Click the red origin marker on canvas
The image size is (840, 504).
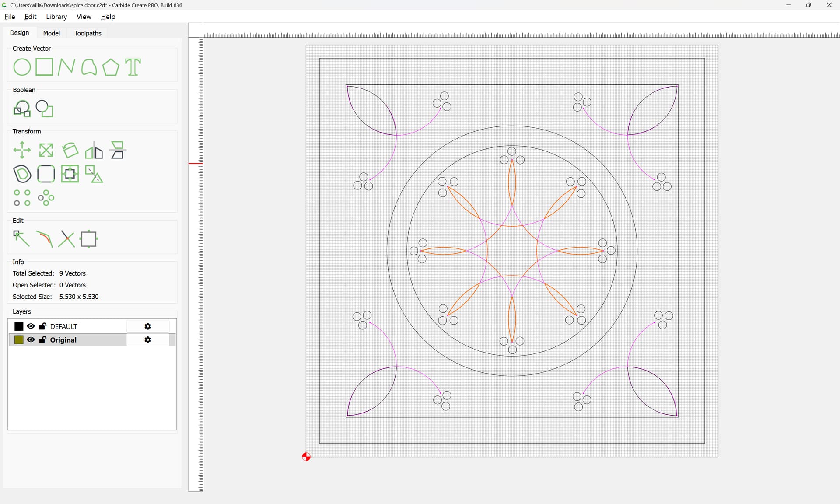pyautogui.click(x=306, y=457)
